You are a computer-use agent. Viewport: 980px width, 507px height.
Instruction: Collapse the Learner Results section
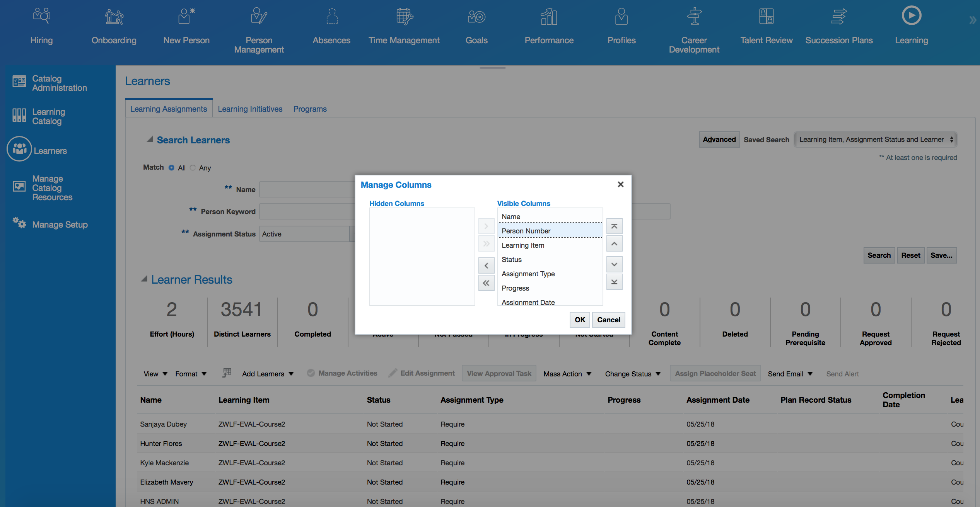[x=144, y=279]
